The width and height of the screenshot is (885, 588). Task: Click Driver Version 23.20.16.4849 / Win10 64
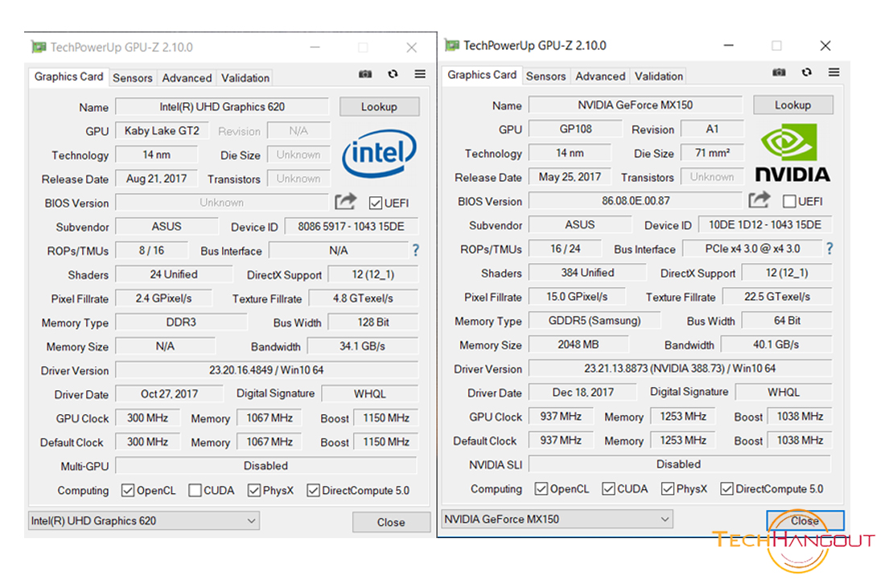266,370
